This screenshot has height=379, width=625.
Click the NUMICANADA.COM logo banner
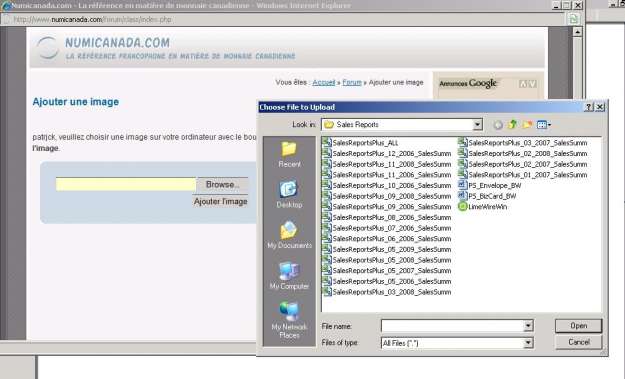point(167,48)
